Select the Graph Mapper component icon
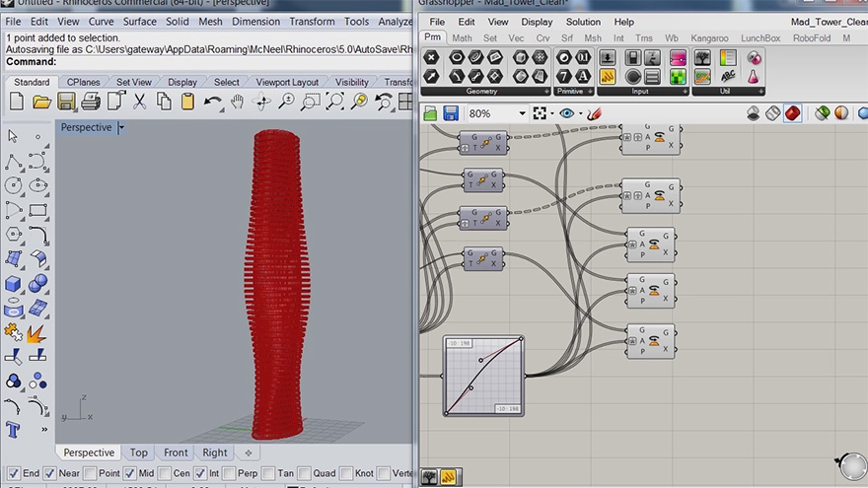This screenshot has width=868, height=488. point(702,76)
